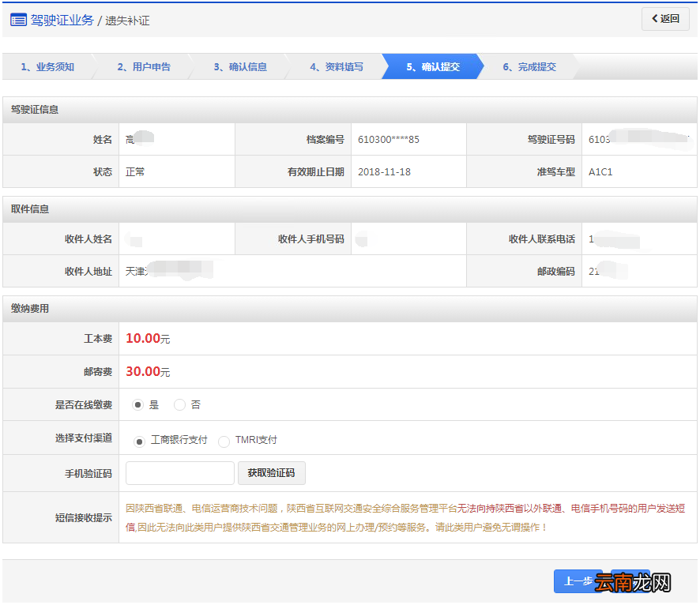
Task: Click the 准驾车型 label
Action: pos(555,172)
